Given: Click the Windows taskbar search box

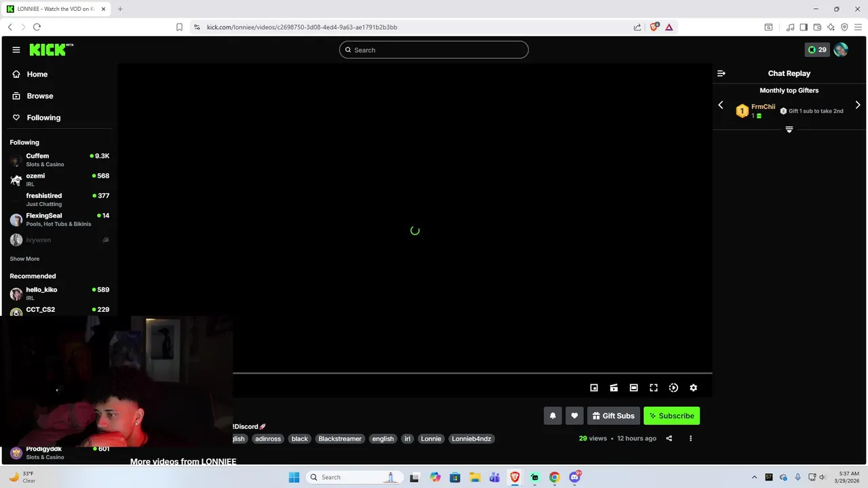Looking at the screenshot, I should [x=354, y=477].
